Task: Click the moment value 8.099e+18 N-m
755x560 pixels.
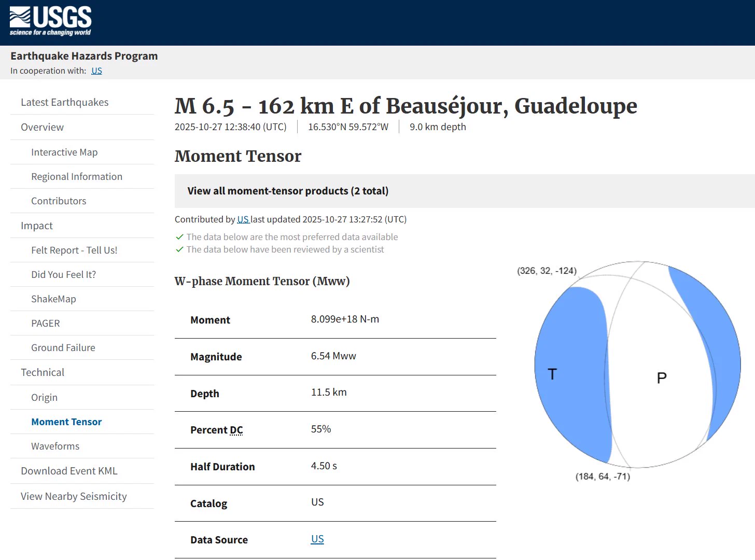Action: point(345,319)
